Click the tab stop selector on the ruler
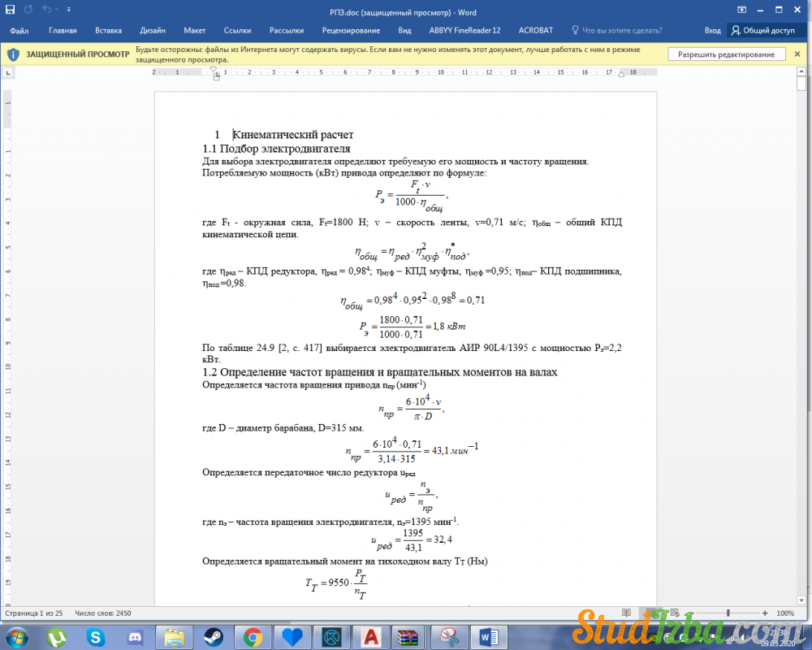 pyautogui.click(x=8, y=72)
